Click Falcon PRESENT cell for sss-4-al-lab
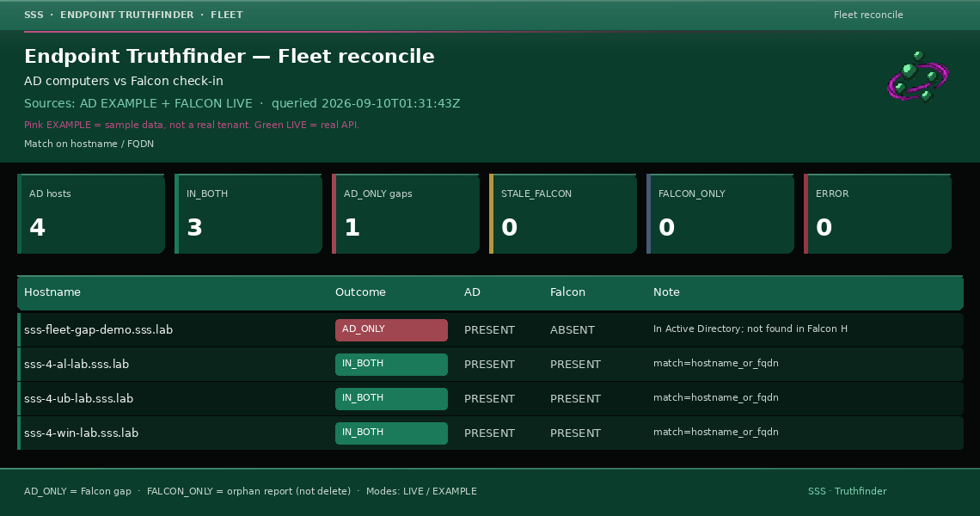 576,364
